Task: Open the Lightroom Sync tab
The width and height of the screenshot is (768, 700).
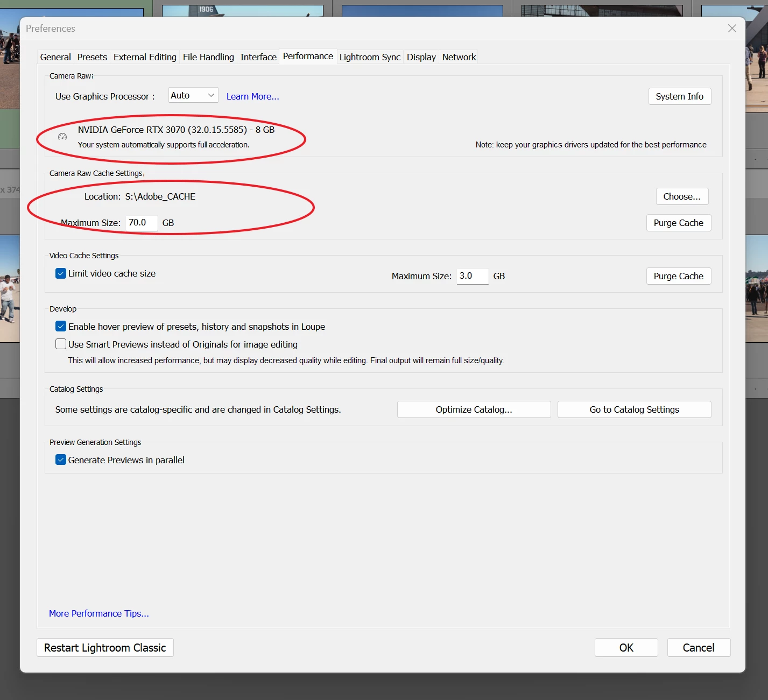Action: [x=370, y=57]
